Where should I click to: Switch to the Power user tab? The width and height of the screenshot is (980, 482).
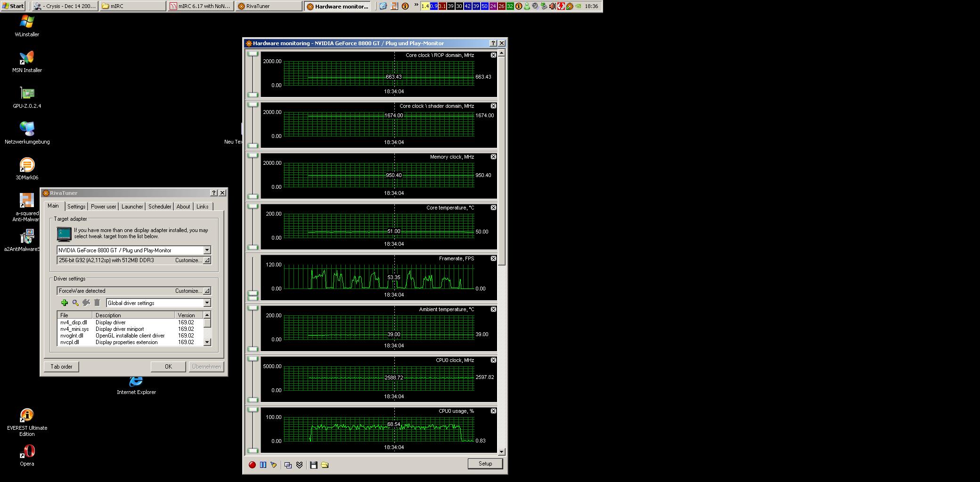click(x=103, y=207)
